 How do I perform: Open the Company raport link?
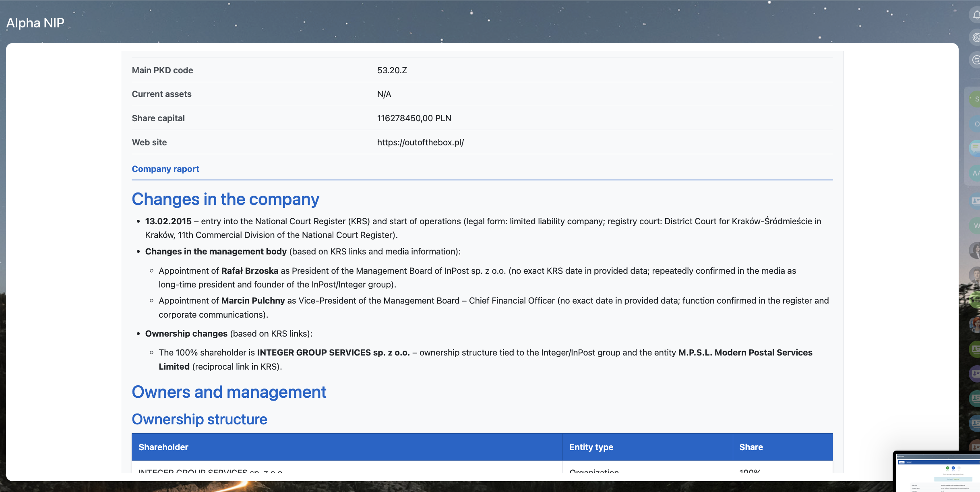coord(165,169)
